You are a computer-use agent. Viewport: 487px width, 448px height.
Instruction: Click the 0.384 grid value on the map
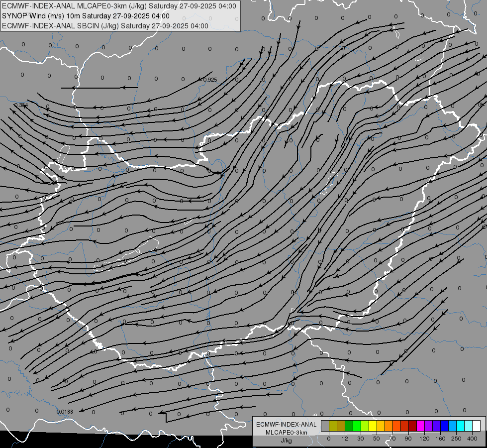coord(21,106)
